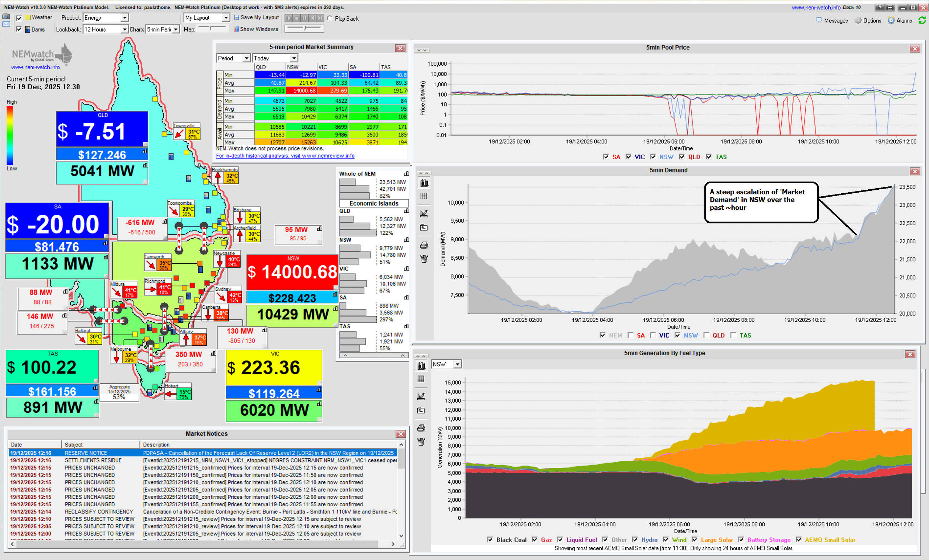This screenshot has height=560, width=929.
Task: Open the nemreview.info historical analysis link
Action: [x=285, y=156]
